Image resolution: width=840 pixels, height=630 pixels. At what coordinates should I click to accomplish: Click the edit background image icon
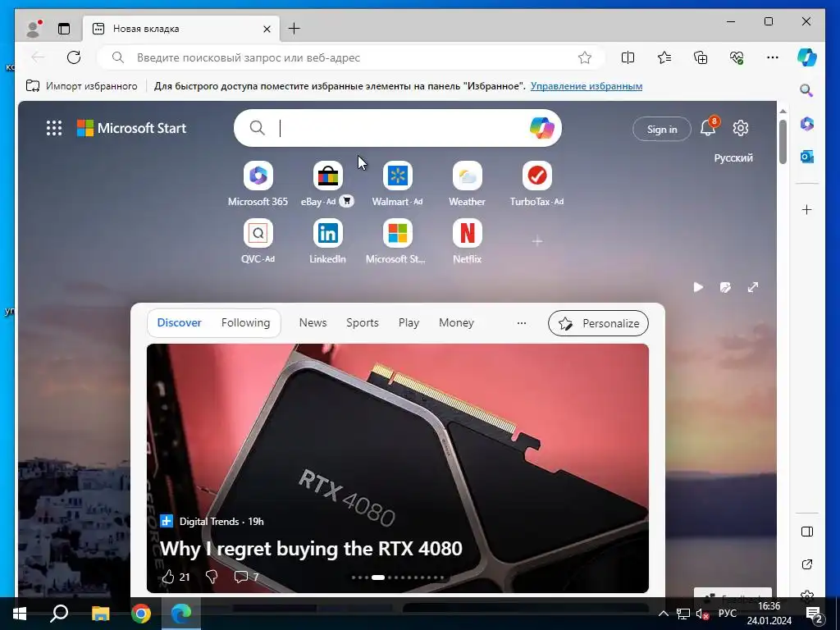pyautogui.click(x=725, y=287)
